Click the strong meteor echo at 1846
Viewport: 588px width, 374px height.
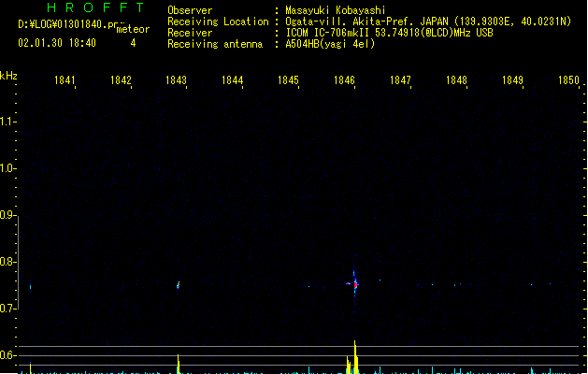pyautogui.click(x=354, y=284)
